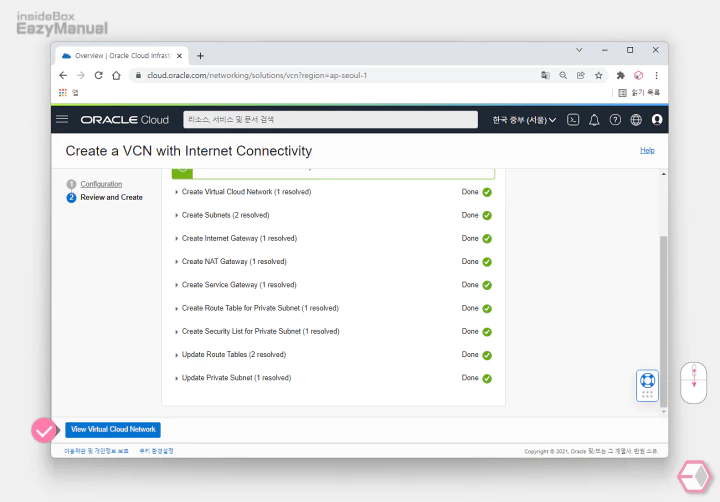Viewport: 720px width, 502px height.
Task: Focus the Oracle Cloud resource search field
Action: click(x=330, y=119)
